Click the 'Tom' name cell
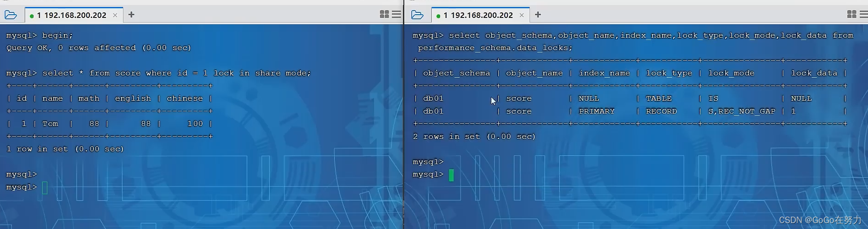This screenshot has height=229, width=868. click(50, 124)
